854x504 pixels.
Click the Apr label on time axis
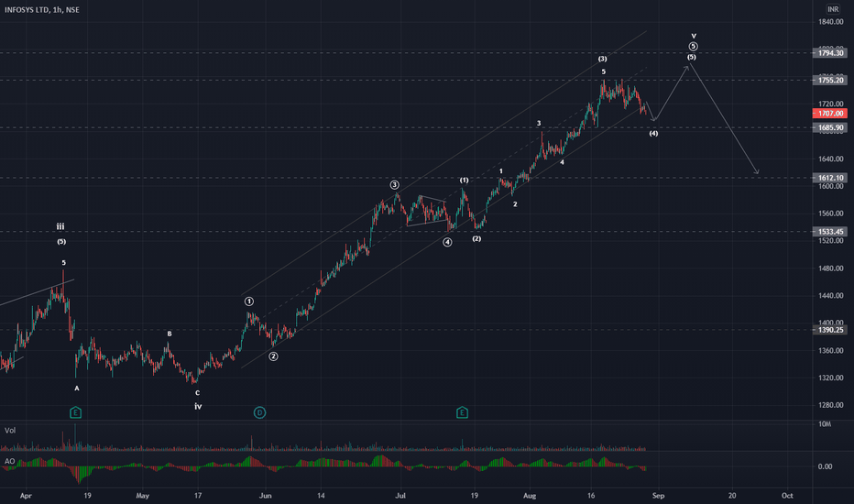click(x=26, y=496)
